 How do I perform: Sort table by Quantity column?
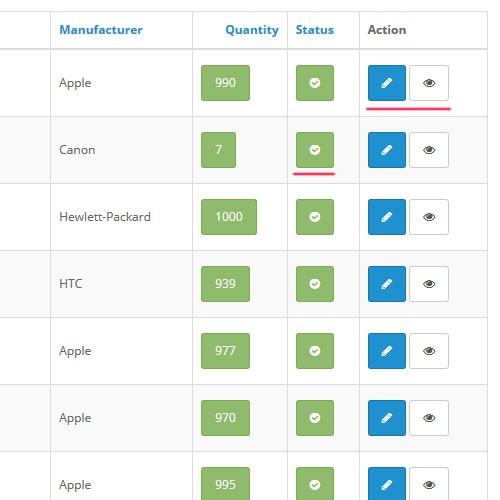click(252, 30)
